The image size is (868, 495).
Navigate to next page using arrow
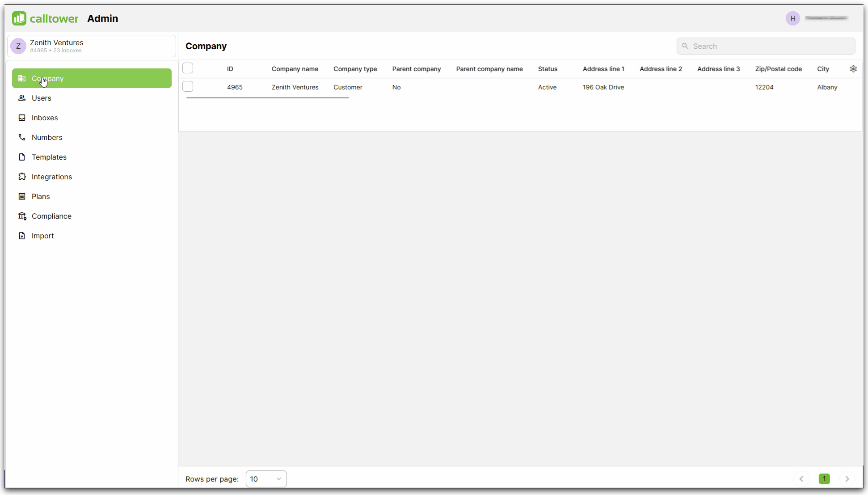[847, 478]
